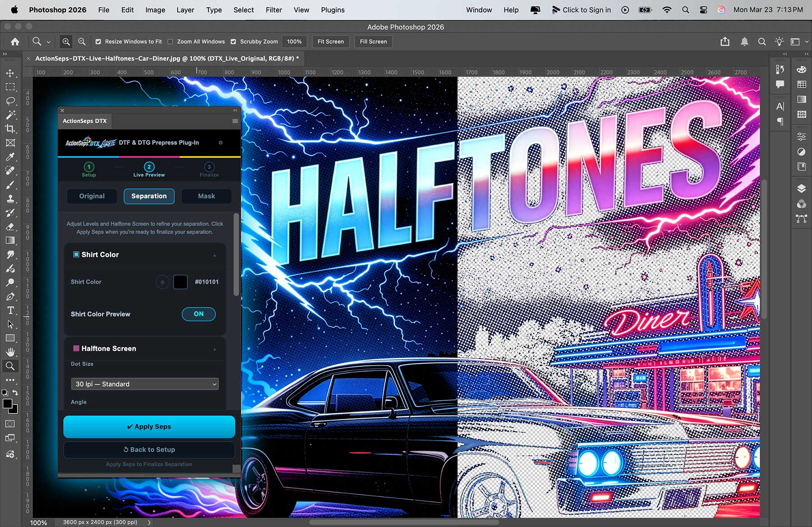This screenshot has width=812, height=527.
Task: Enable Zoom All Windows checkbox
Action: point(170,41)
